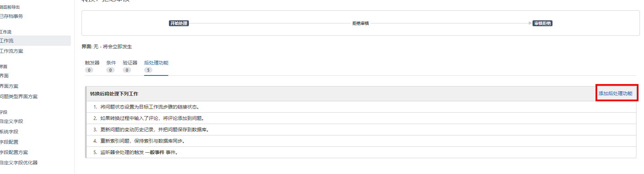Click the 审核拒绝 status lozenge
The height and width of the screenshot is (174, 644).
(x=543, y=23)
